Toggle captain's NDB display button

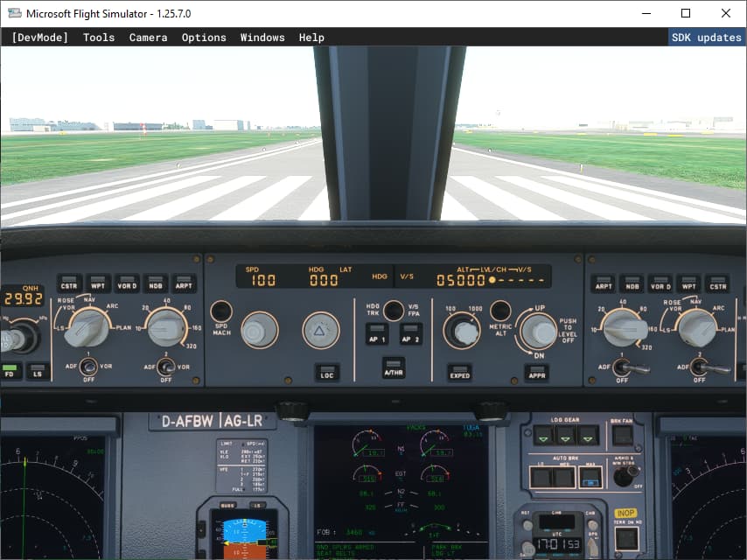[x=156, y=283]
